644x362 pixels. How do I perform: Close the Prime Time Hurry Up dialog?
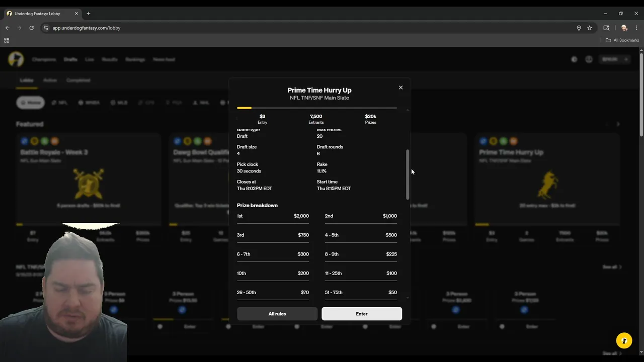click(400, 87)
